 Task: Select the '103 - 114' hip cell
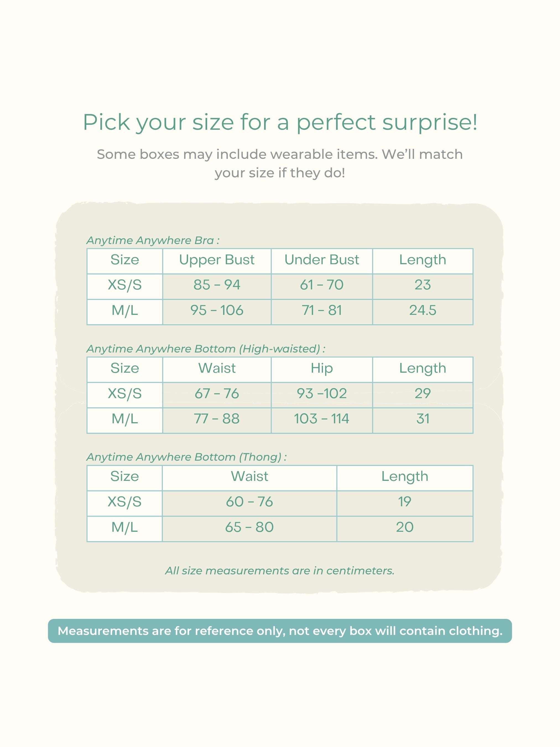coord(322,419)
